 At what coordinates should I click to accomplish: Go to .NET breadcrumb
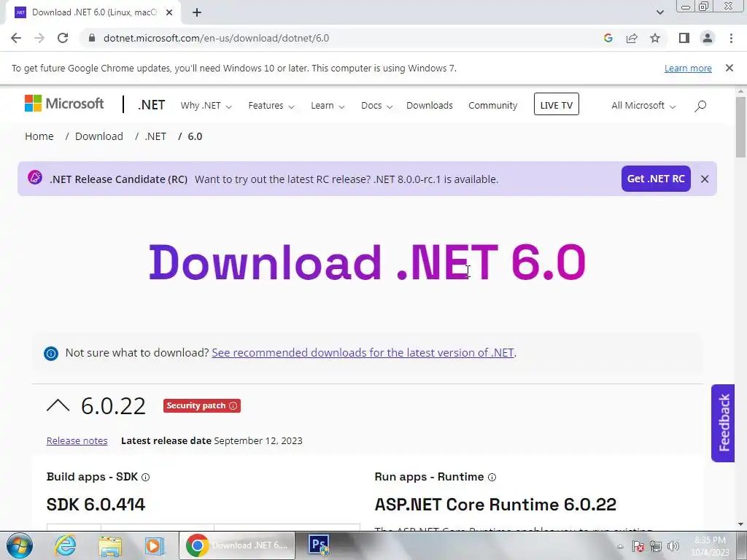pos(155,136)
